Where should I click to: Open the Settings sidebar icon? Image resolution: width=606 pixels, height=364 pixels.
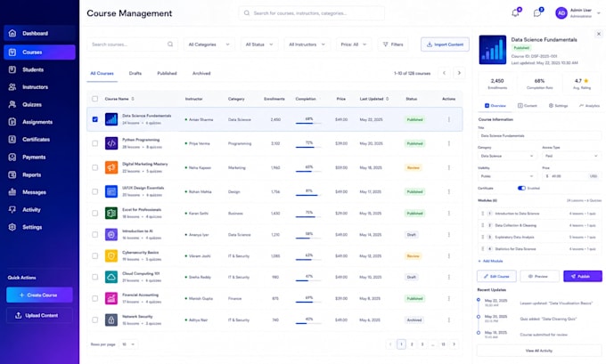(12, 227)
